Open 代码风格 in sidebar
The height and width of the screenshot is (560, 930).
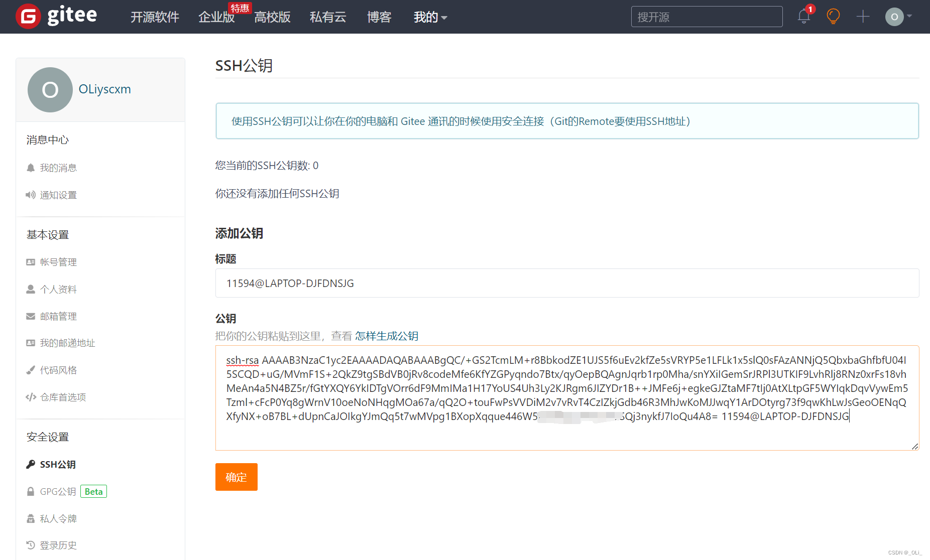point(58,370)
